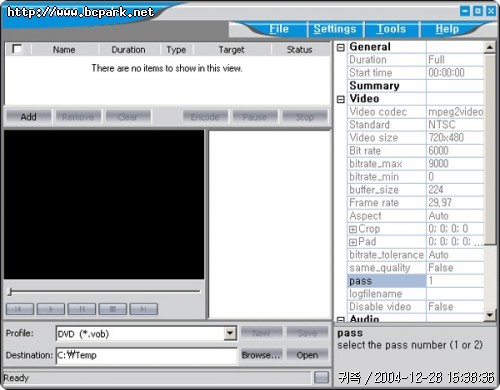The image size is (500, 390).
Task: Select the buffer_size property row
Action: pyautogui.click(x=416, y=190)
